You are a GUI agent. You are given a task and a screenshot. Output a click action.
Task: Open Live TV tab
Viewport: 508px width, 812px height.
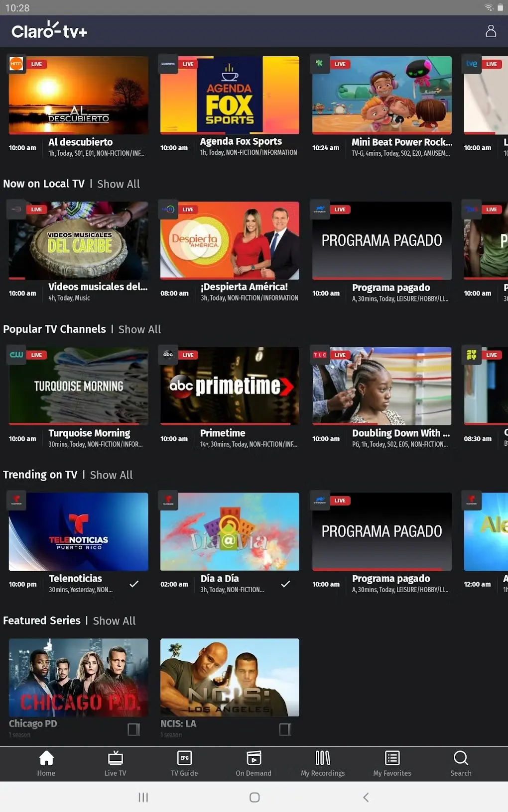click(115, 763)
